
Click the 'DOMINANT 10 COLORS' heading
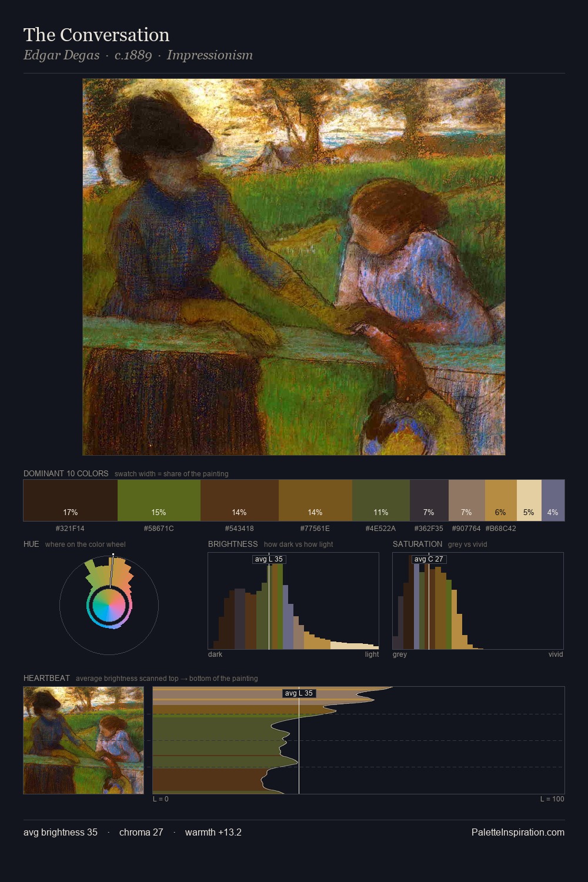pos(66,473)
